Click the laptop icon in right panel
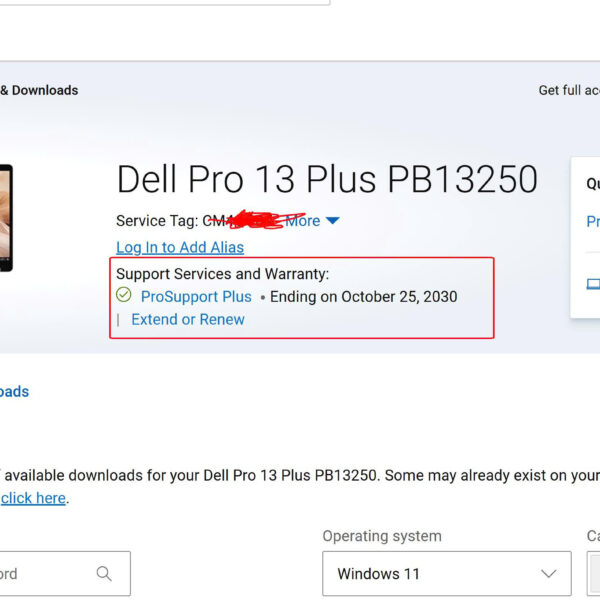This screenshot has height=600, width=600. [593, 284]
